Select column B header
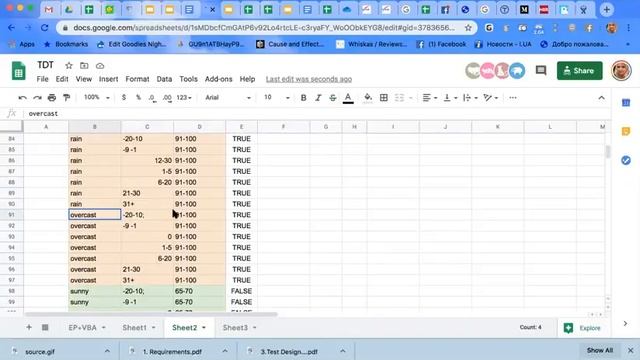Screen dimensions: 640x360 (95, 127)
